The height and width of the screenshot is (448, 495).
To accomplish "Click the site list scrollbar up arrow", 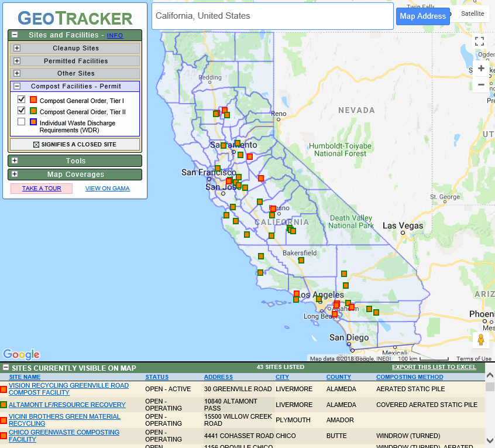I will [490, 375].
